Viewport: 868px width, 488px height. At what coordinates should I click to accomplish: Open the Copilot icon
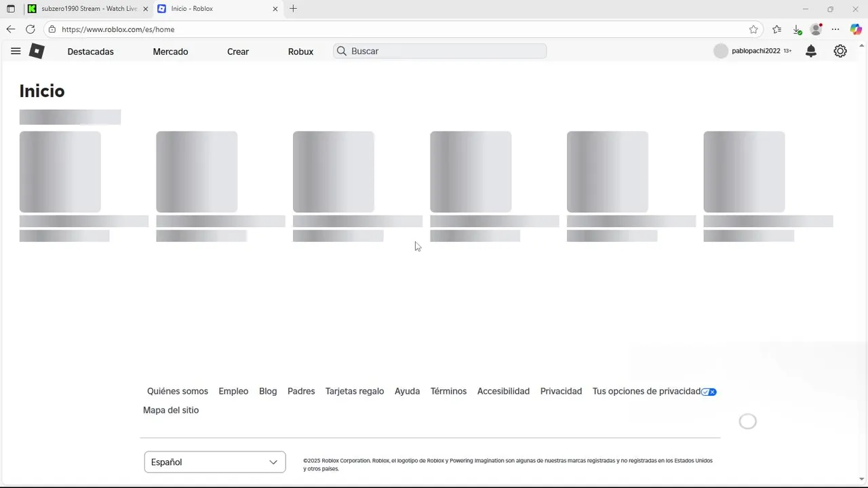[x=856, y=29]
